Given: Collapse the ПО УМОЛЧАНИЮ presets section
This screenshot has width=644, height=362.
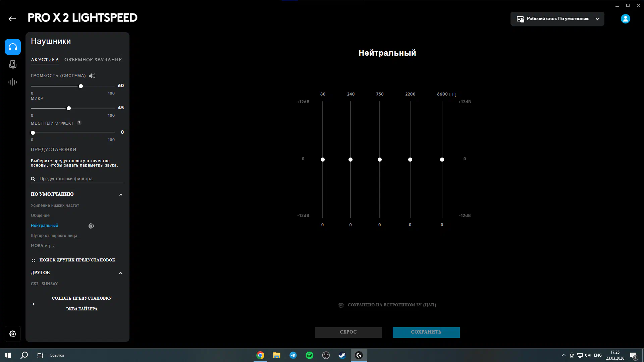Looking at the screenshot, I should [121, 195].
